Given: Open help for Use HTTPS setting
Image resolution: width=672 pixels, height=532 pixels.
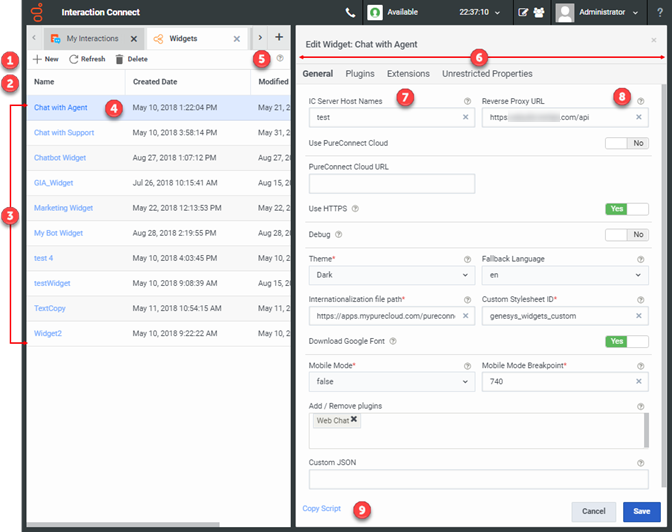Looking at the screenshot, I should 356,209.
